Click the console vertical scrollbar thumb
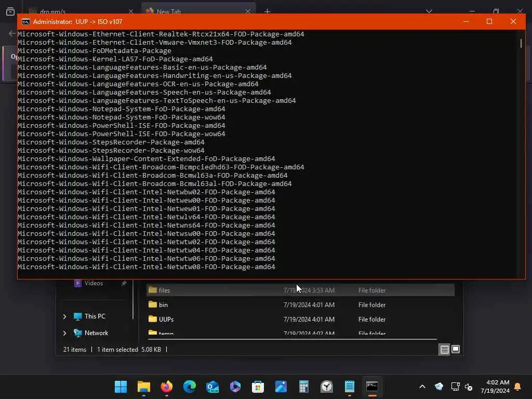 [521, 43]
